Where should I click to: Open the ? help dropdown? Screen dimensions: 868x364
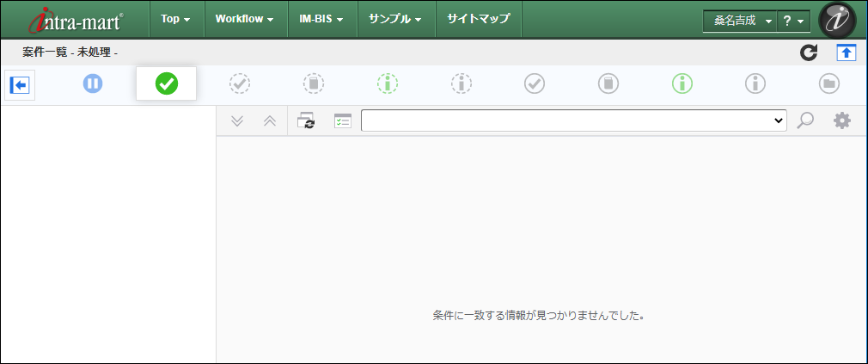point(793,21)
